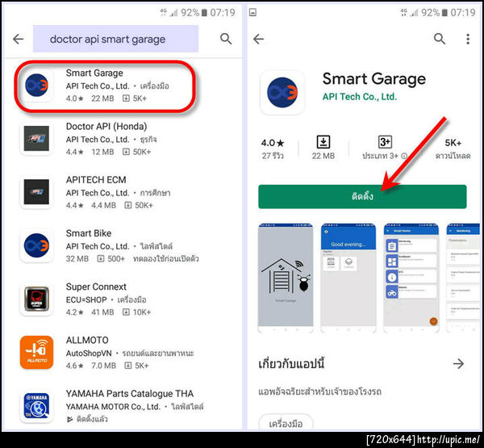This screenshot has width=484, height=448.
Task: Open Doctor API (Honda) app icon
Action: (x=36, y=138)
